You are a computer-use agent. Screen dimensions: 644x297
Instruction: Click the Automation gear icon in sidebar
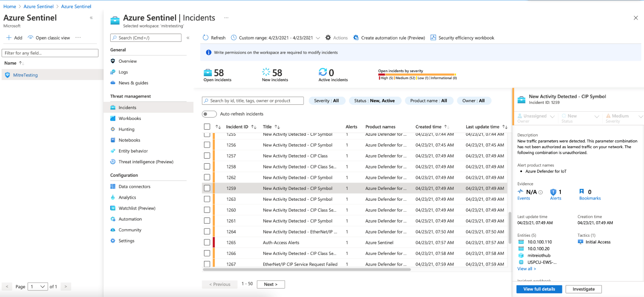(113, 219)
